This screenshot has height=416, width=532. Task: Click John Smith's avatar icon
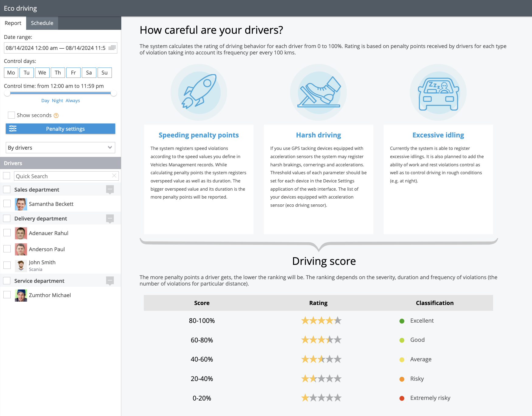21,265
